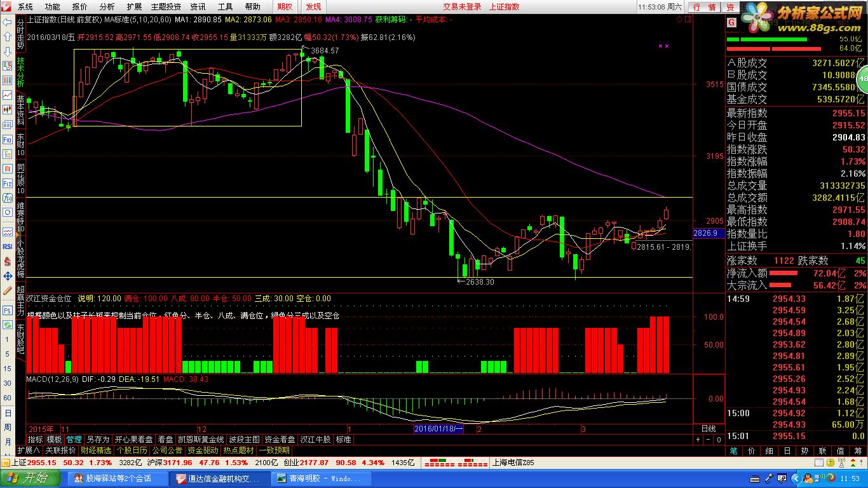Open the 财经精选 bottom tab

[x=96, y=450]
